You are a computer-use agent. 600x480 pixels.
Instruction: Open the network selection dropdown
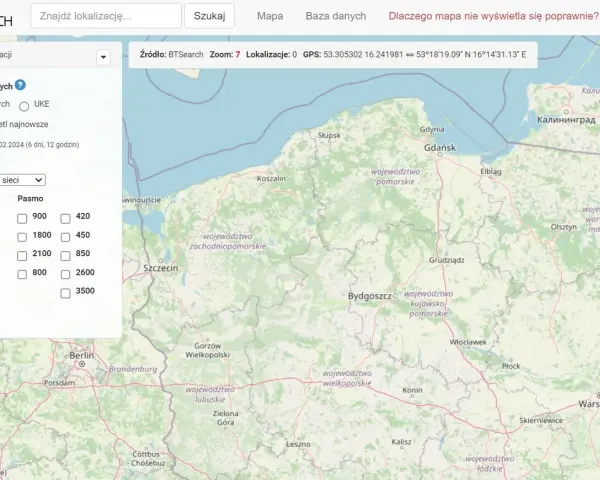pos(22,180)
